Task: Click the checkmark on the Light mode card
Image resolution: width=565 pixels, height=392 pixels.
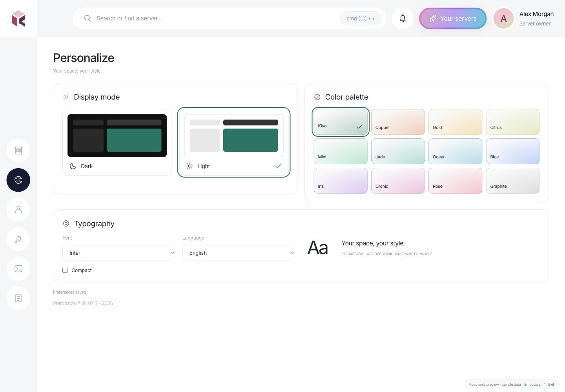Action: (278, 166)
